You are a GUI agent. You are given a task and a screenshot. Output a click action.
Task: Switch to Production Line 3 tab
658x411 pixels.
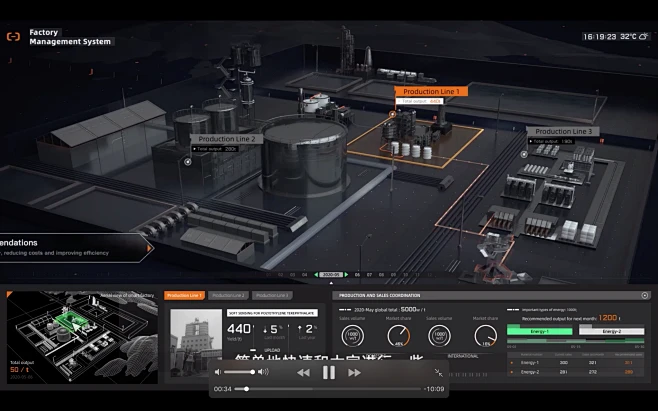(271, 295)
